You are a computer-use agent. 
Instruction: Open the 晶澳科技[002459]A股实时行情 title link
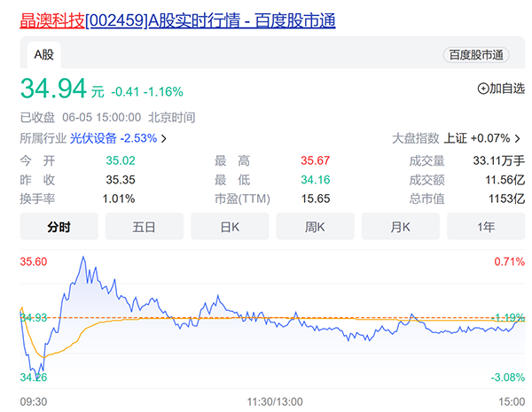(x=178, y=20)
